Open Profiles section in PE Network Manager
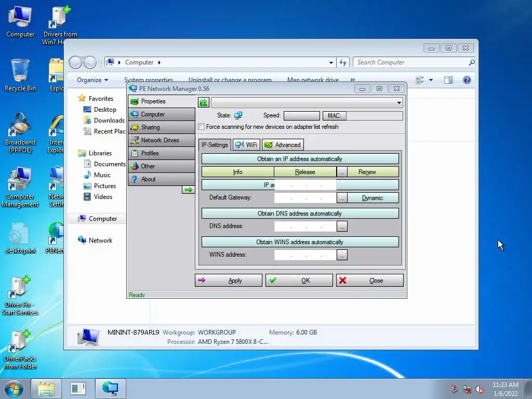Screen dimensions: 532x399 click(162, 153)
